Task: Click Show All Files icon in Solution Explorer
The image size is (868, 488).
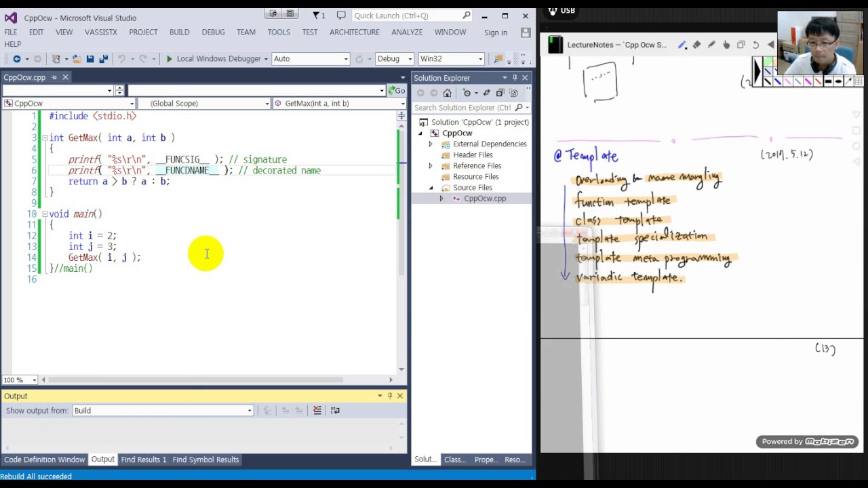Action: tap(513, 93)
